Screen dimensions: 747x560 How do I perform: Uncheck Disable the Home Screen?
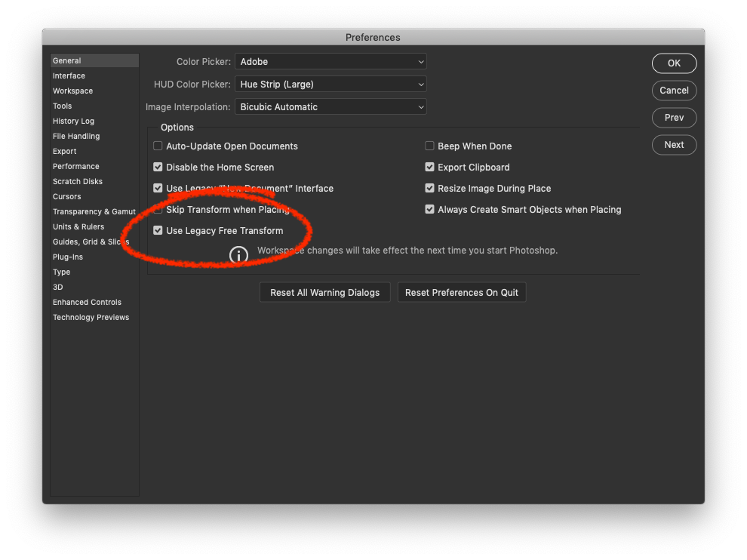(158, 168)
